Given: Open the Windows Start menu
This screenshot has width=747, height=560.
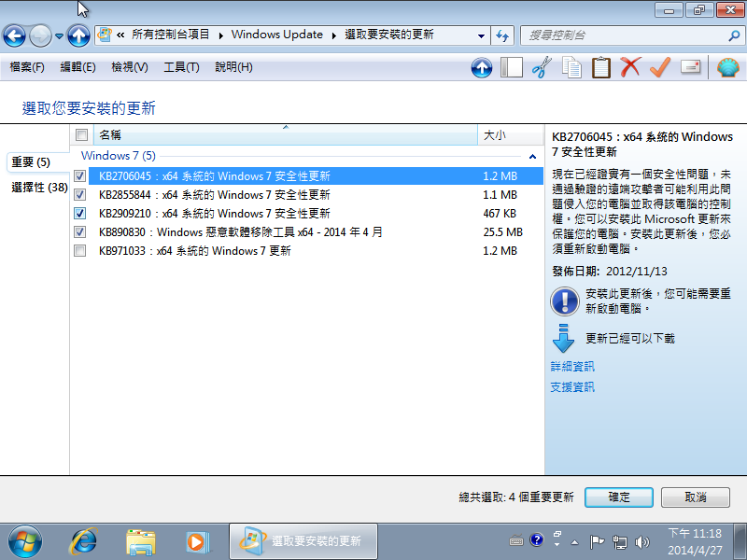Looking at the screenshot, I should (25, 541).
